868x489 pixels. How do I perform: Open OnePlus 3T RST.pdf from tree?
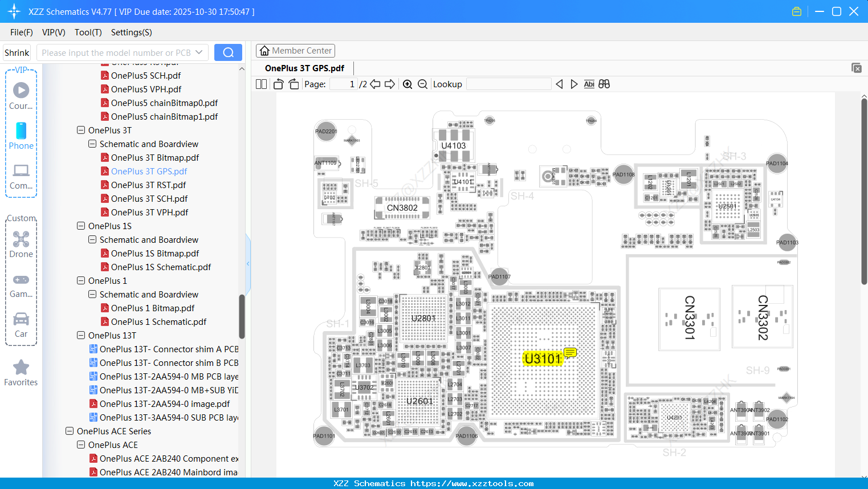coord(149,185)
